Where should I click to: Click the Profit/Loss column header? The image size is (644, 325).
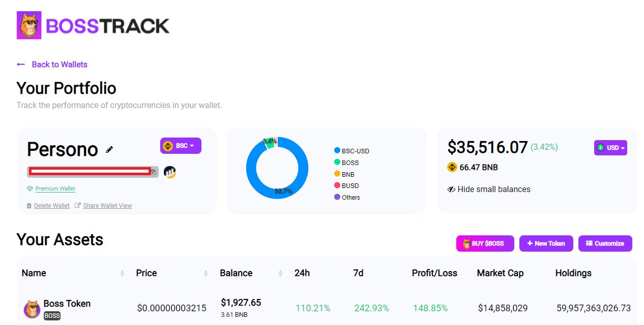click(x=434, y=273)
